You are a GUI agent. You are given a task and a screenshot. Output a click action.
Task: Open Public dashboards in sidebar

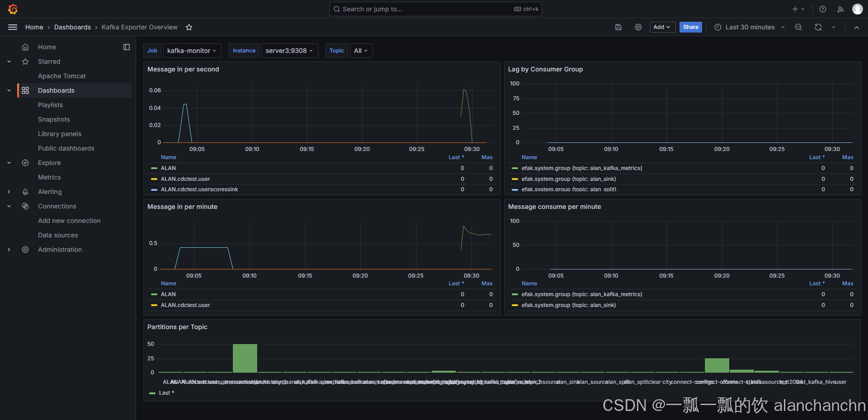66,148
